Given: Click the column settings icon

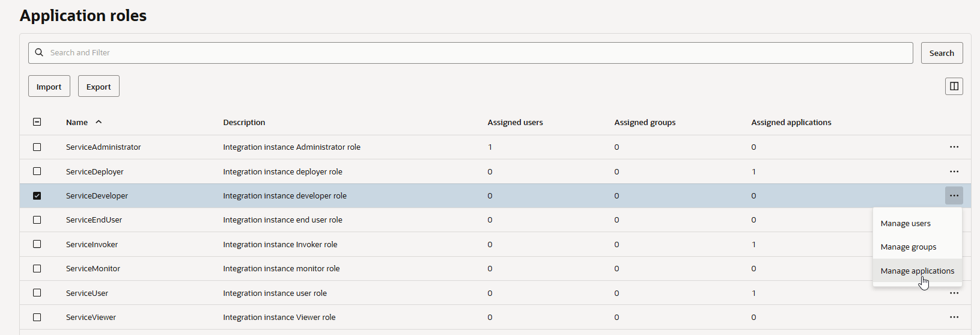Looking at the screenshot, I should pos(954,86).
